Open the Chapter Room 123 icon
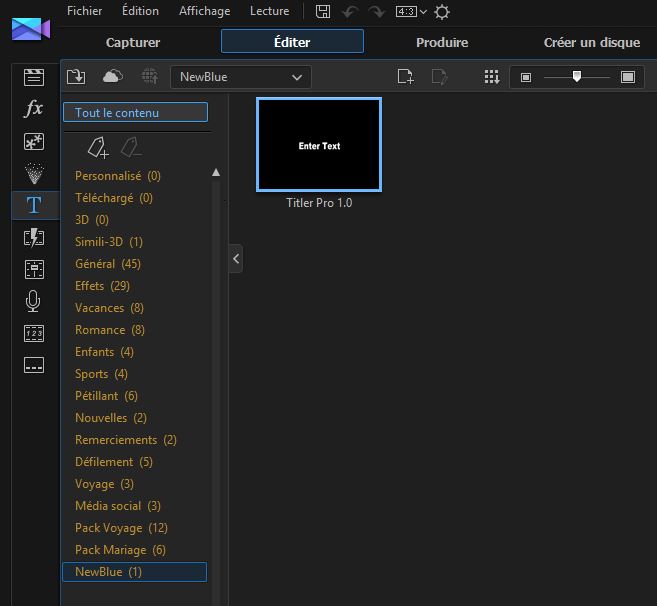The height and width of the screenshot is (606, 657). tap(34, 334)
